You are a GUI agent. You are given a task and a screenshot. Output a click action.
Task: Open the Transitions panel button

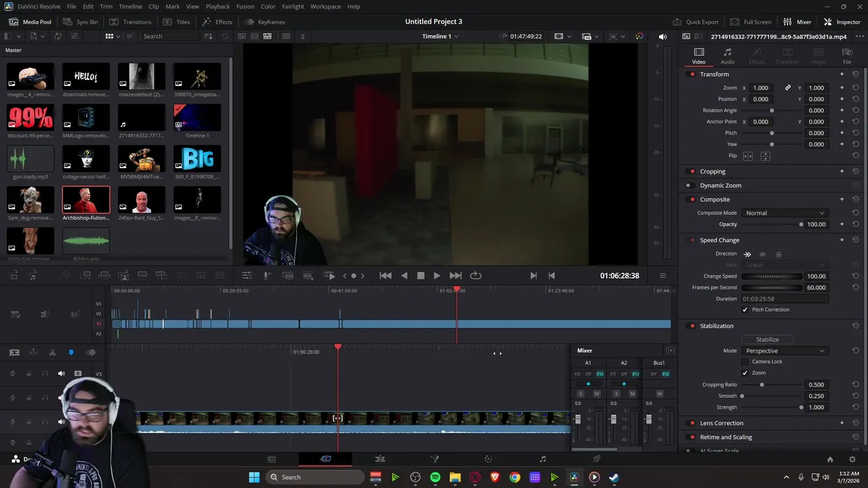(x=130, y=22)
